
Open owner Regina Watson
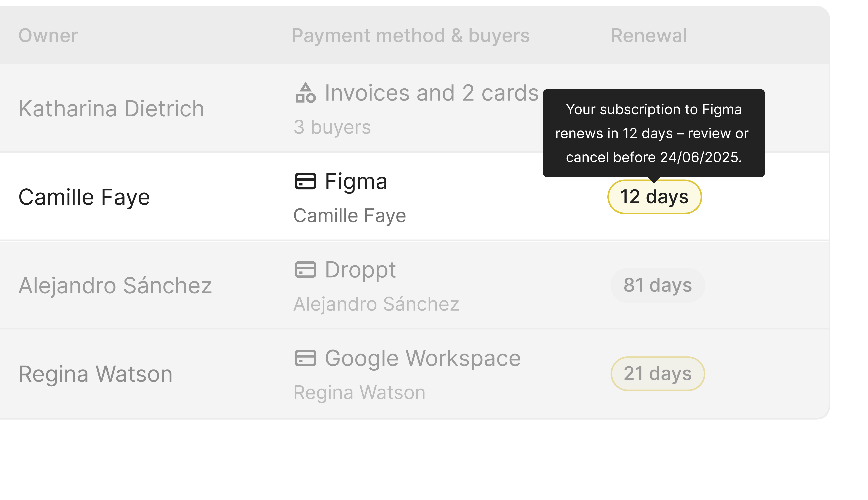95,374
